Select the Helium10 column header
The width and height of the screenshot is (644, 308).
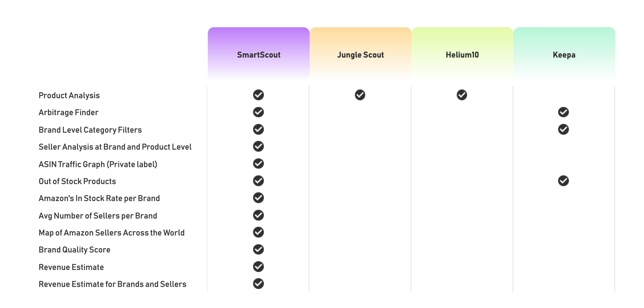462,55
